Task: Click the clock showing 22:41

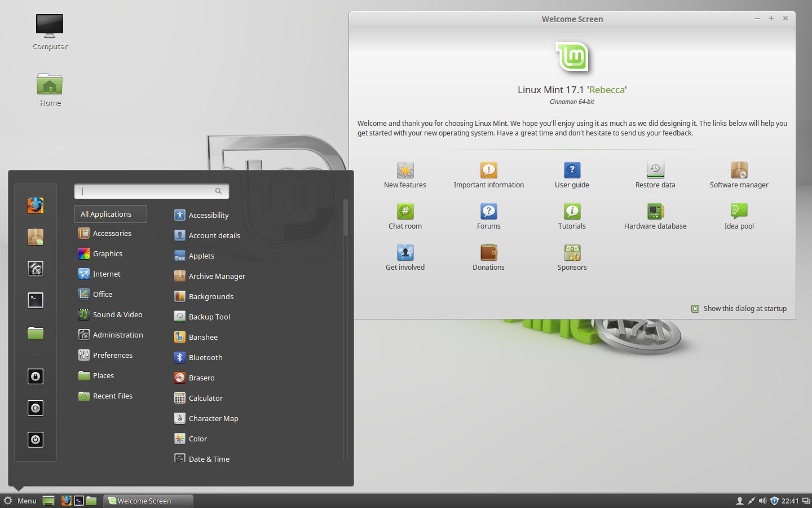Action: point(790,501)
